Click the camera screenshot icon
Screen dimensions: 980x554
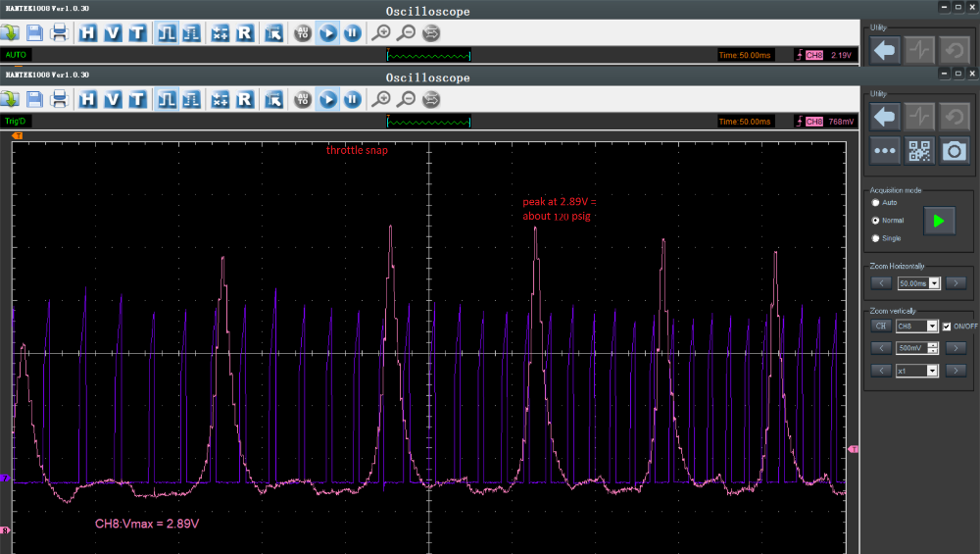[954, 151]
